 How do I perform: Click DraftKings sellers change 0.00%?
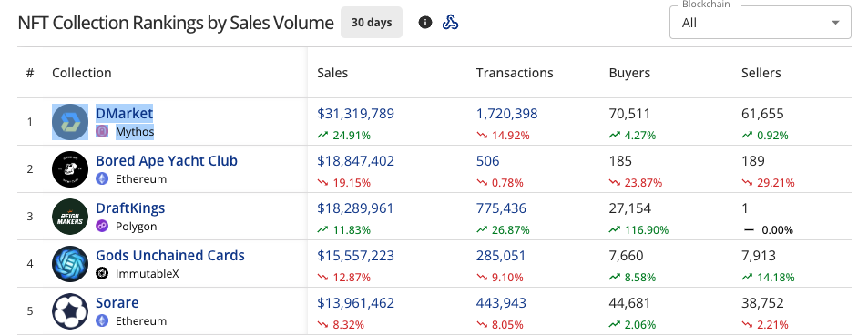pos(768,229)
